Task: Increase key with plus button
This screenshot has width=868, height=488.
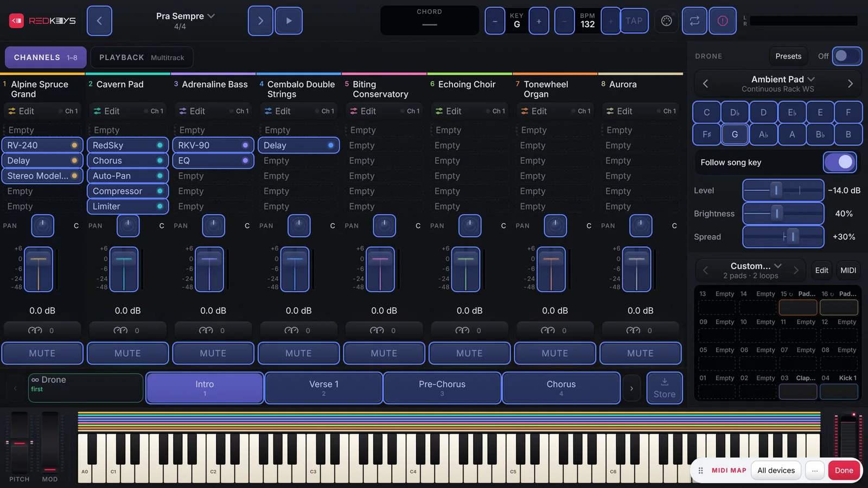Action: pyautogui.click(x=539, y=21)
